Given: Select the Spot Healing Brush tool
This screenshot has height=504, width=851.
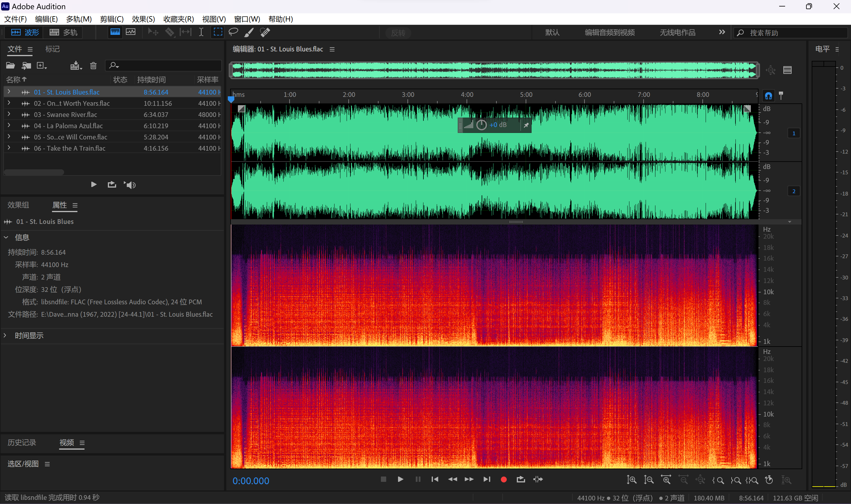Looking at the screenshot, I should coord(265,32).
